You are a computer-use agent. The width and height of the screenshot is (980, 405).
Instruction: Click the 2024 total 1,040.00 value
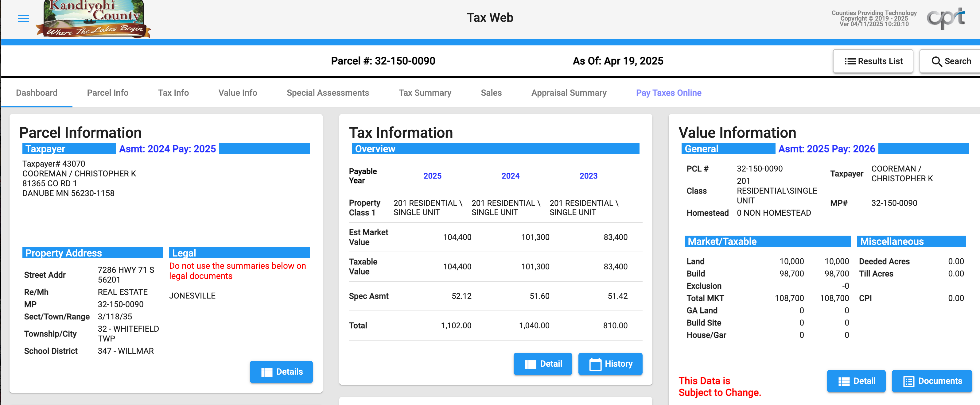534,326
